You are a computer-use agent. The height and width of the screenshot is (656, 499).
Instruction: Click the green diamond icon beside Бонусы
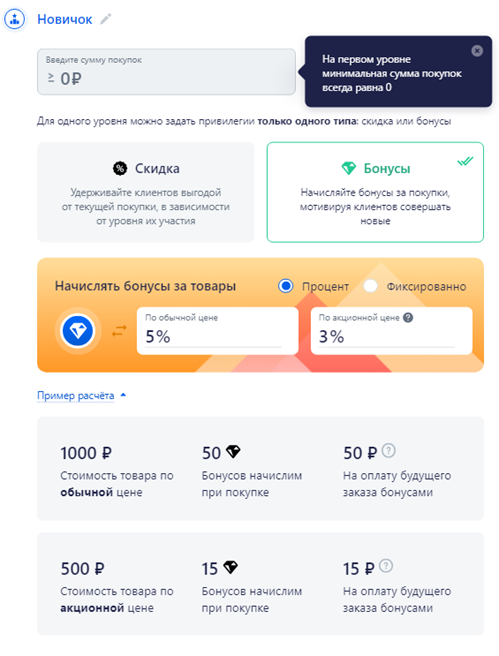coord(348,169)
